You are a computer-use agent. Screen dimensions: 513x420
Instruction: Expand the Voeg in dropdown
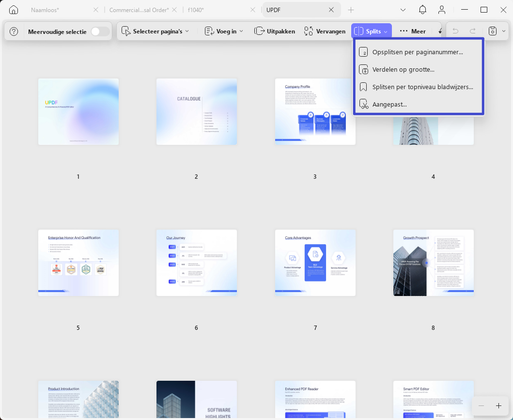[x=224, y=31]
